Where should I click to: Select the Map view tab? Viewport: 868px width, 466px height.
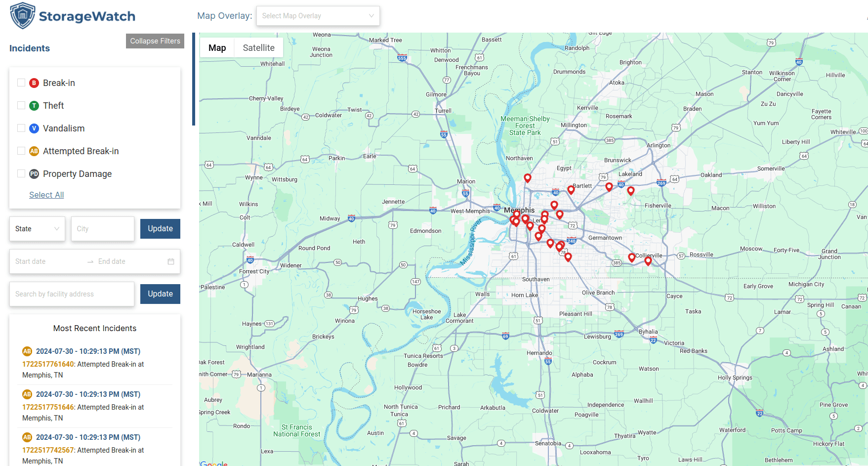(x=217, y=48)
